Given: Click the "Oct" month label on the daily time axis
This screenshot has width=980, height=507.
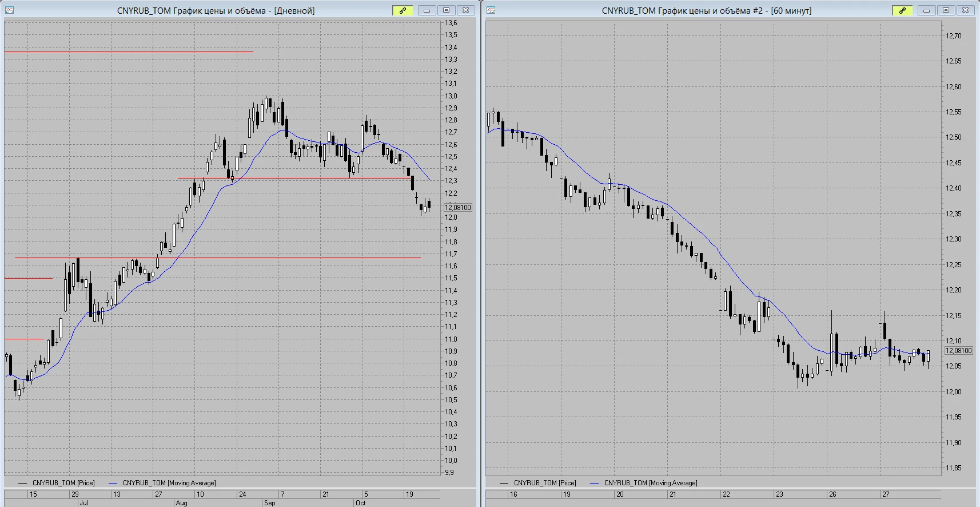Looking at the screenshot, I should point(360,503).
